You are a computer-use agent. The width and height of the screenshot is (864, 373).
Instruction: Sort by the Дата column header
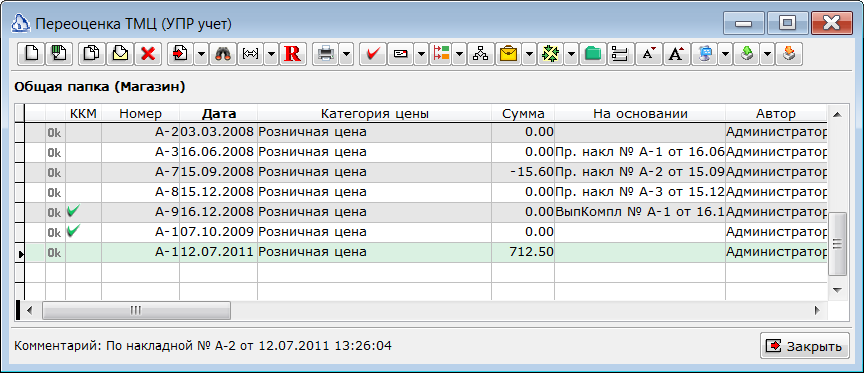tap(219, 114)
